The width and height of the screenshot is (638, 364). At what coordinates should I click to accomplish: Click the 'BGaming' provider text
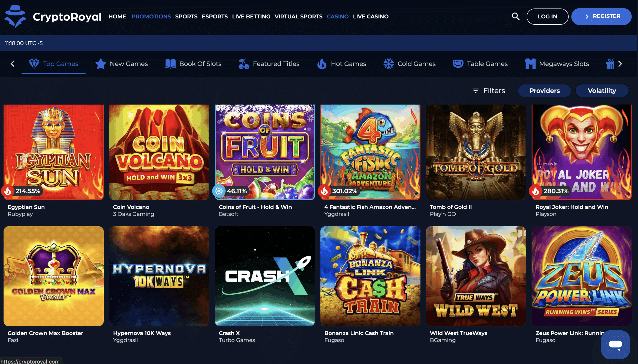coord(443,340)
